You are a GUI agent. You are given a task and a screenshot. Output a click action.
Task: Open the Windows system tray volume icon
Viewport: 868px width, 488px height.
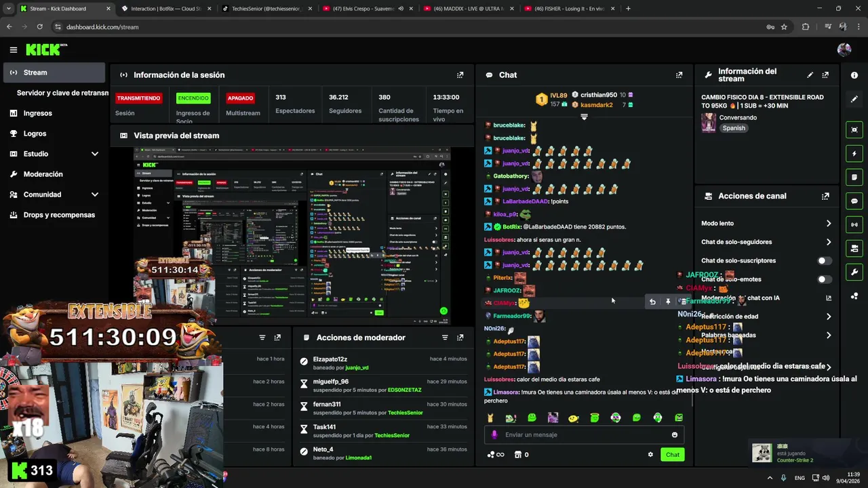coord(825,478)
